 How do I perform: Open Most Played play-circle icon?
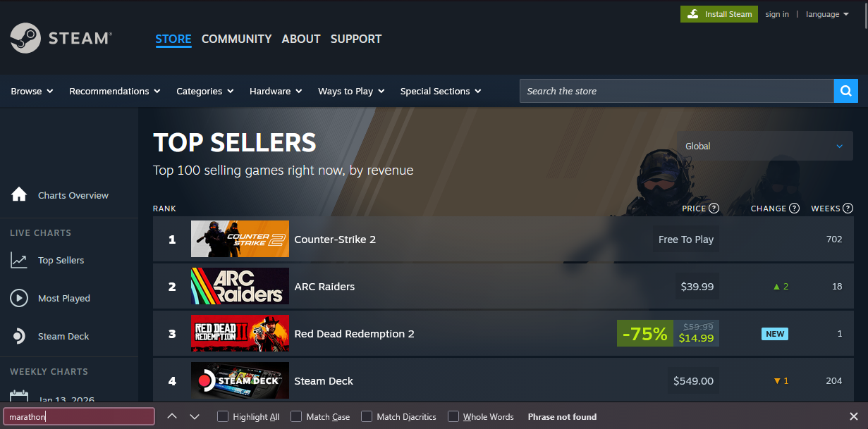click(x=19, y=298)
